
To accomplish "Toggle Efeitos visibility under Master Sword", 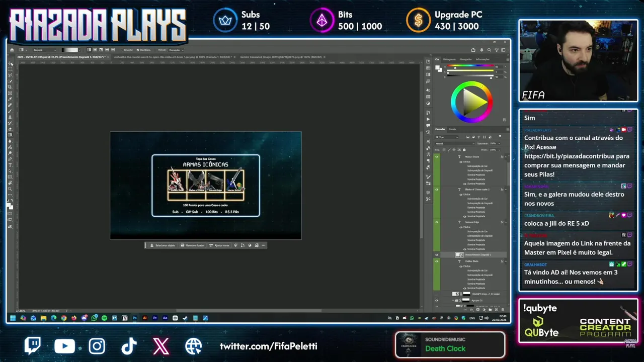I will (x=461, y=162).
